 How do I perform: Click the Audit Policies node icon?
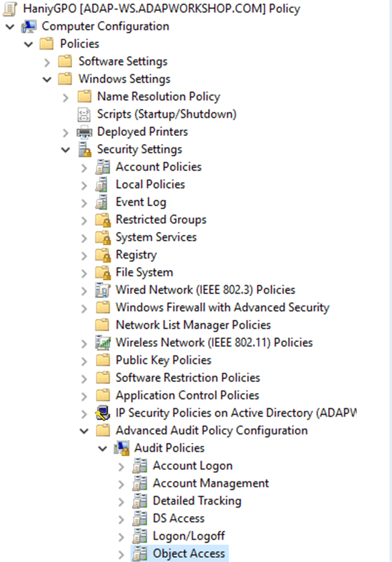121,448
